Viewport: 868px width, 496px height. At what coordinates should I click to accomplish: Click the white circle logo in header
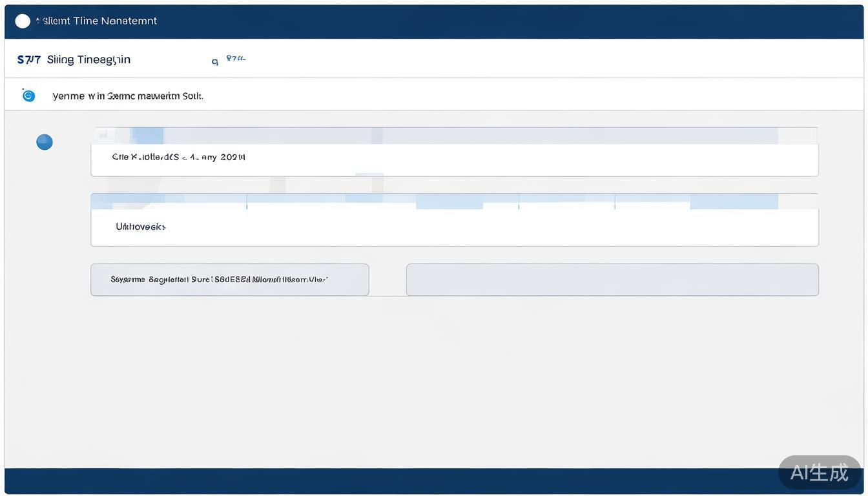point(23,21)
